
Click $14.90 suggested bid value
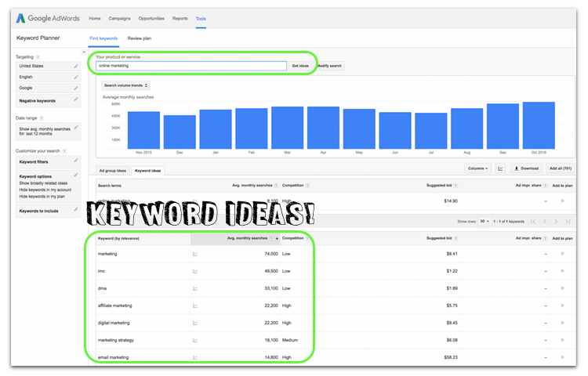(451, 201)
